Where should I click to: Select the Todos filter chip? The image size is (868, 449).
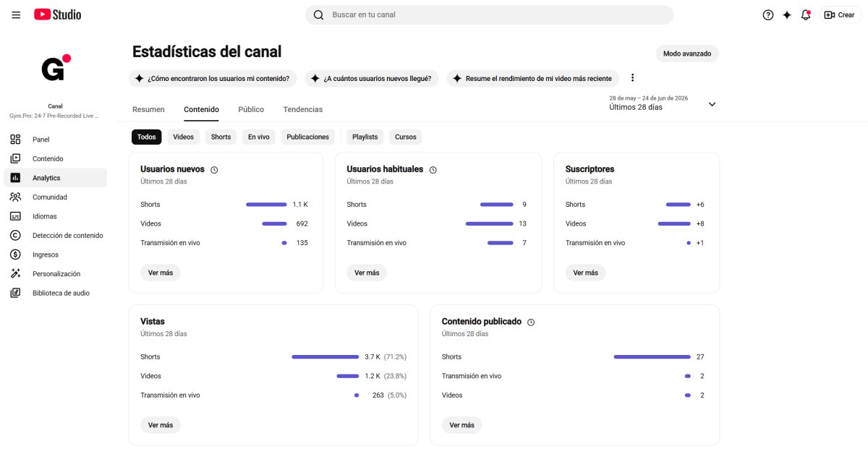pyautogui.click(x=146, y=137)
